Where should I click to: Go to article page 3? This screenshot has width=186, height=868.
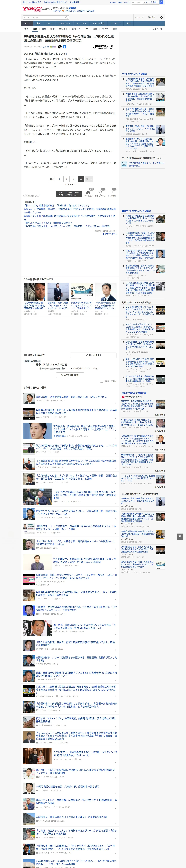click(74, 179)
